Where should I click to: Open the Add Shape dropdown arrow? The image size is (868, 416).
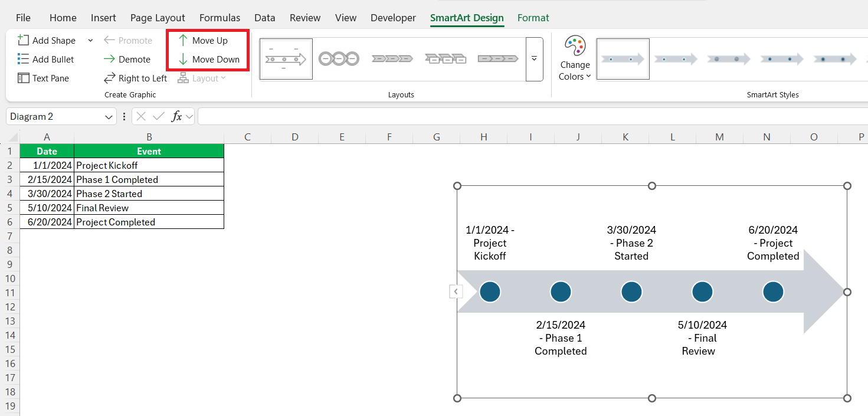pyautogui.click(x=90, y=40)
